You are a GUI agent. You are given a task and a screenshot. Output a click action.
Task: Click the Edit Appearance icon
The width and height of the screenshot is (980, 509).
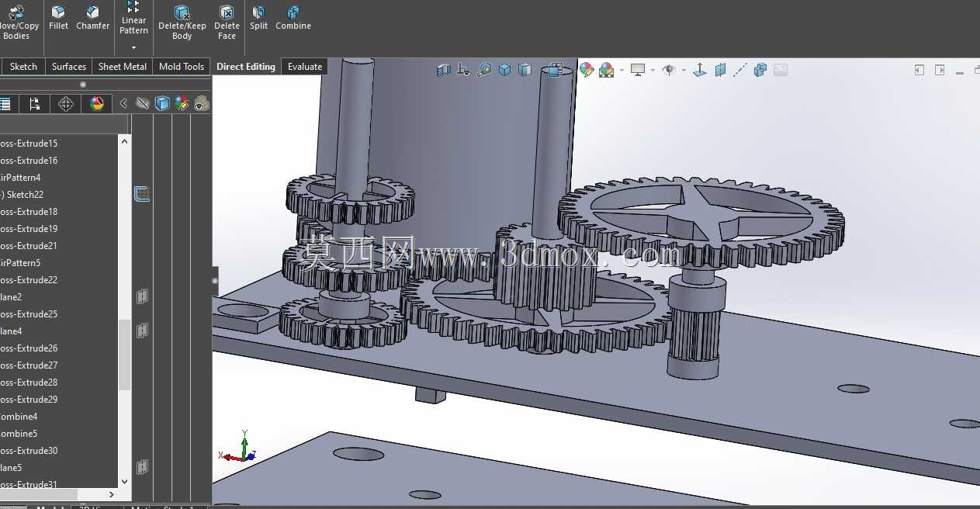pos(587,70)
